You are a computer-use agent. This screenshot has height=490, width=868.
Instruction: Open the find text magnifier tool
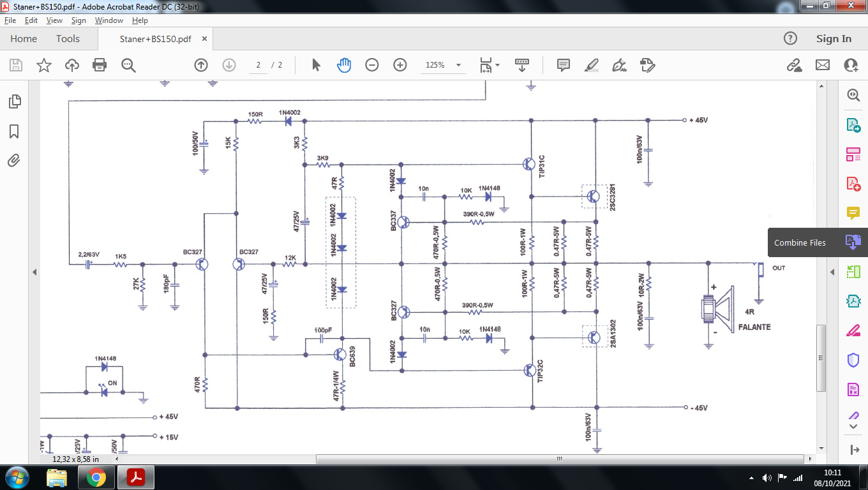click(x=128, y=65)
